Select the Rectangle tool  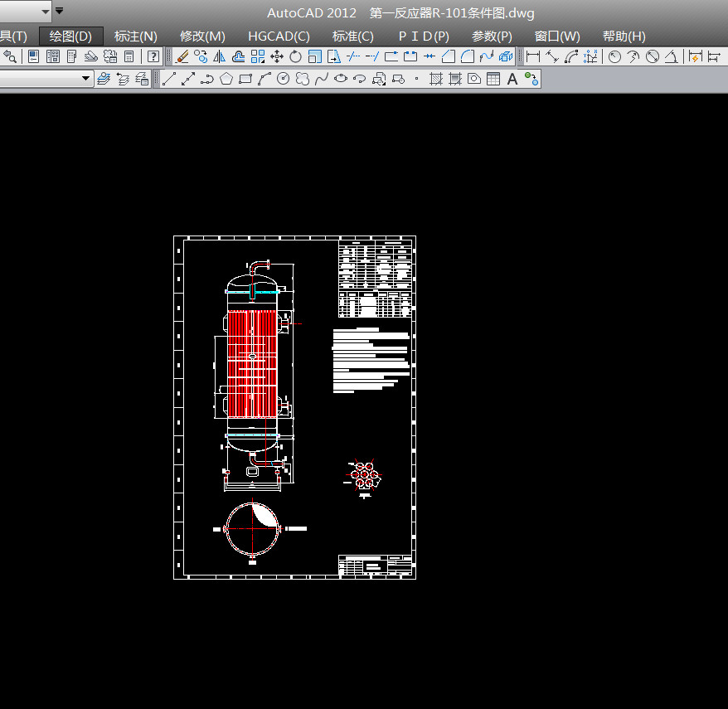click(245, 79)
